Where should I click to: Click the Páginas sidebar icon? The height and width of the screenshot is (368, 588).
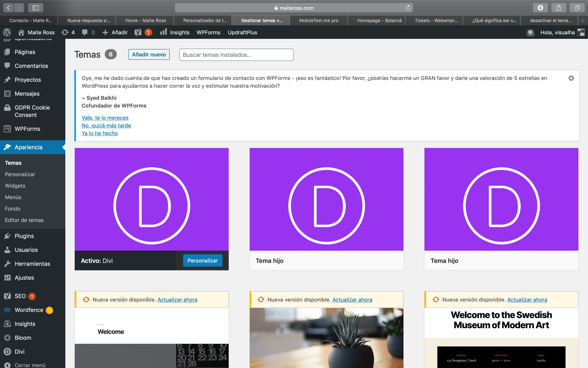[x=7, y=52]
